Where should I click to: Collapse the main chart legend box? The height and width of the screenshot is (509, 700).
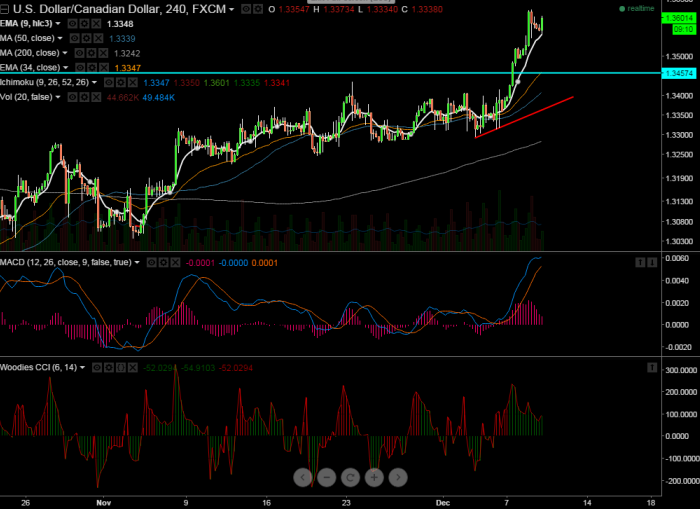[4, 9]
